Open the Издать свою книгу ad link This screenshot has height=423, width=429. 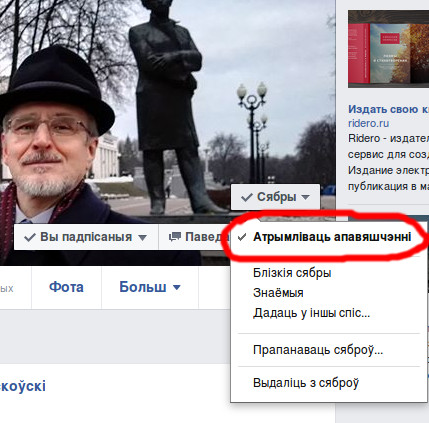(388, 109)
